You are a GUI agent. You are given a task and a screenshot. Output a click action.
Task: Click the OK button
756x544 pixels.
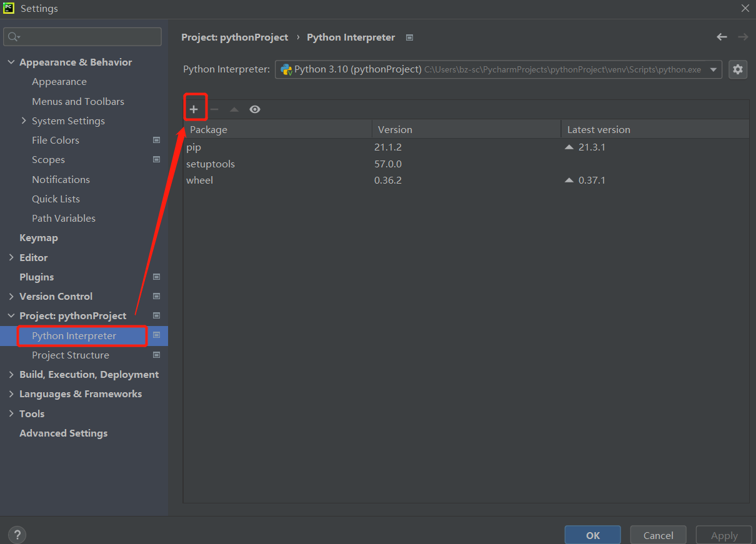point(593,535)
